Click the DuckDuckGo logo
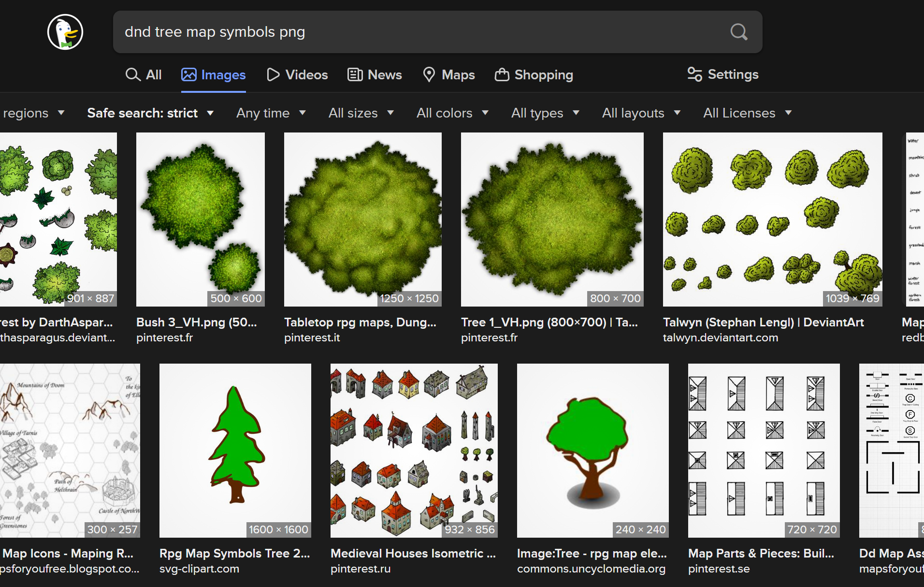The width and height of the screenshot is (924, 587). 65,32
